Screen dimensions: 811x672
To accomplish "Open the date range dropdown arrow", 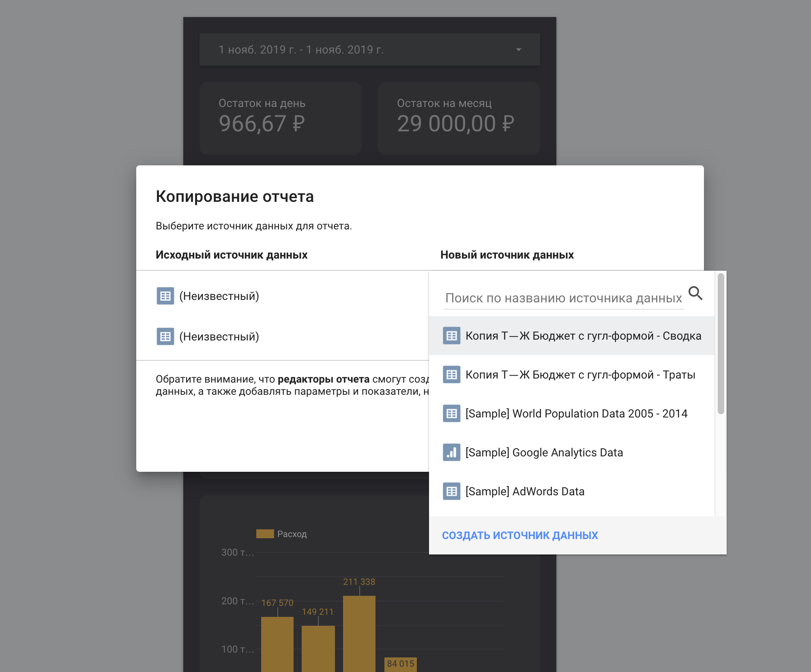I will tap(519, 49).
